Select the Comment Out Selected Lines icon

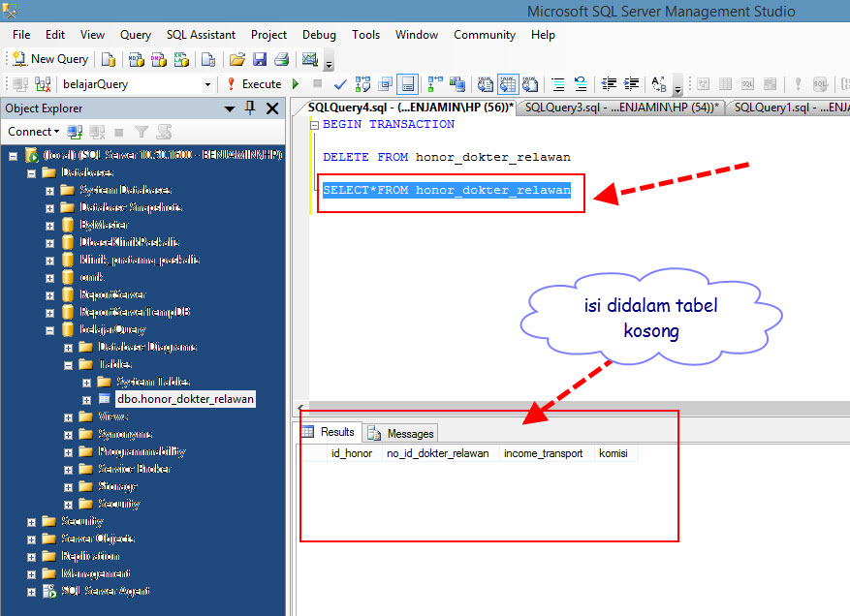[x=557, y=84]
